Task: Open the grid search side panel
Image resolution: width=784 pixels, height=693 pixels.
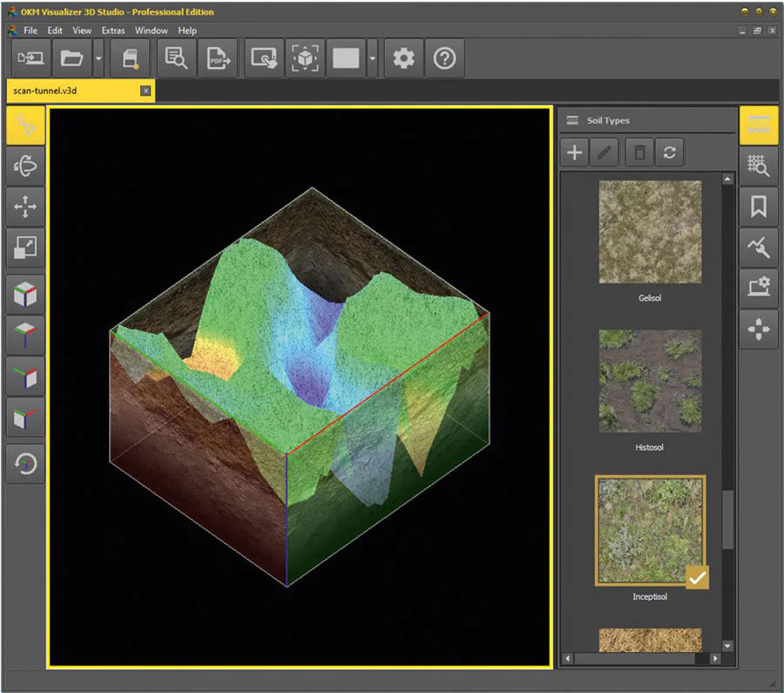Action: [x=759, y=166]
